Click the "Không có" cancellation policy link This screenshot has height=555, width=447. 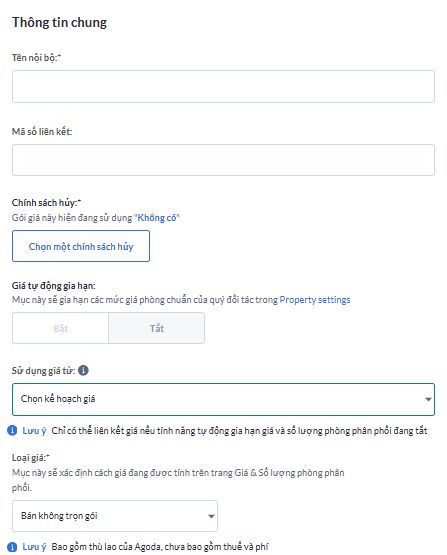(157, 218)
